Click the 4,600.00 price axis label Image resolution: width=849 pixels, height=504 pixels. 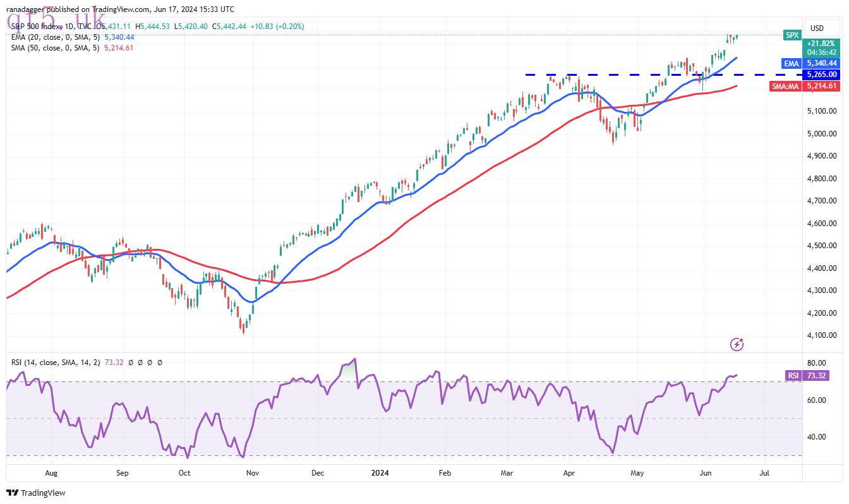click(x=821, y=223)
